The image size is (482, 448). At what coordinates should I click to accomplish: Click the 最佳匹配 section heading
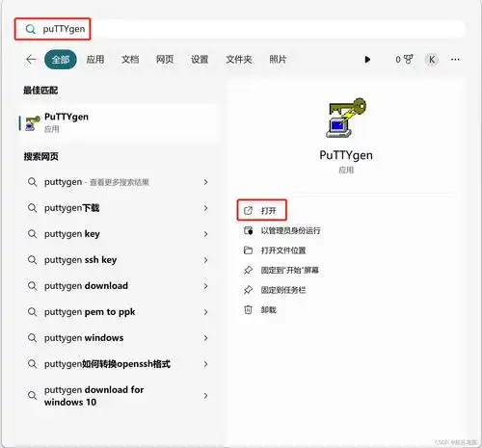click(x=40, y=91)
